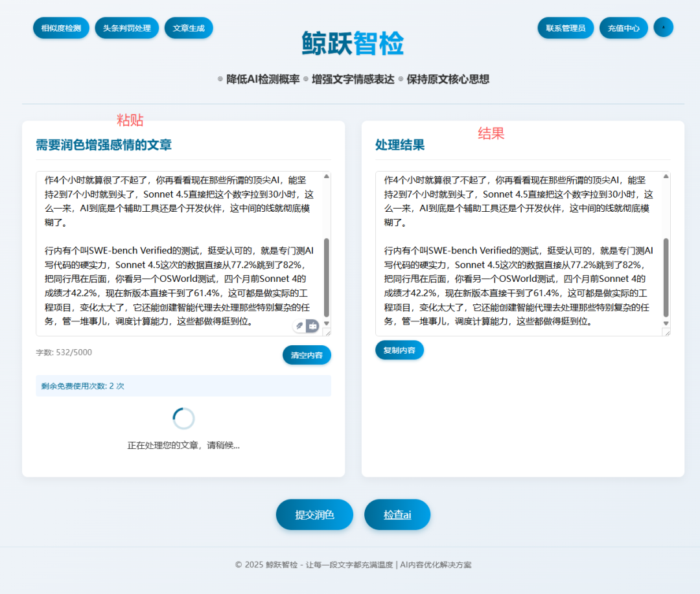Screen dimensions: 700x594
Task: Click the 联系管理员 button
Action: point(565,27)
